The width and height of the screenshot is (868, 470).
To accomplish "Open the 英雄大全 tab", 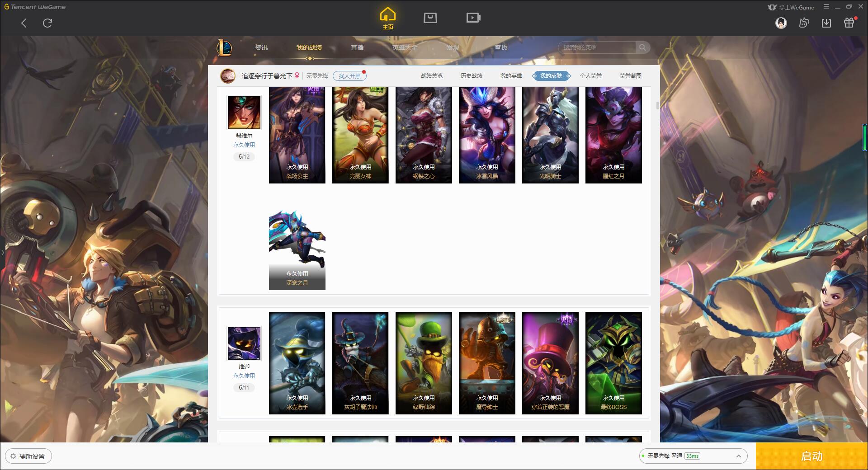I will (x=405, y=47).
